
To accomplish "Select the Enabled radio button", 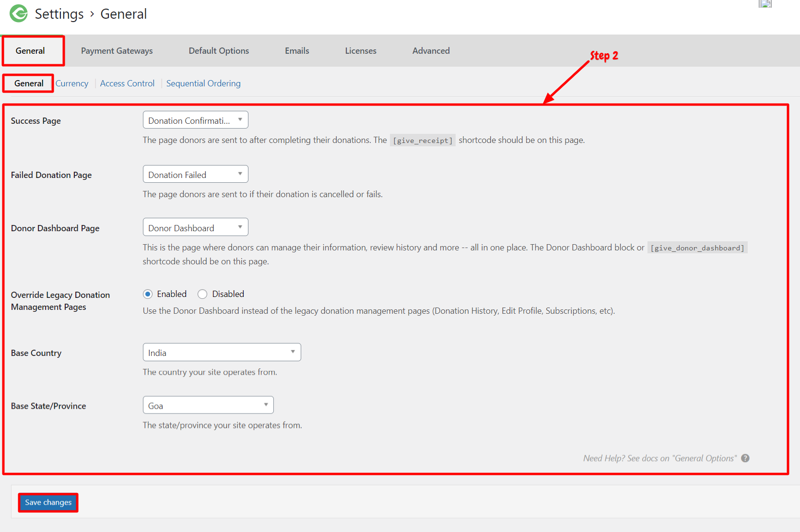I will coord(148,294).
